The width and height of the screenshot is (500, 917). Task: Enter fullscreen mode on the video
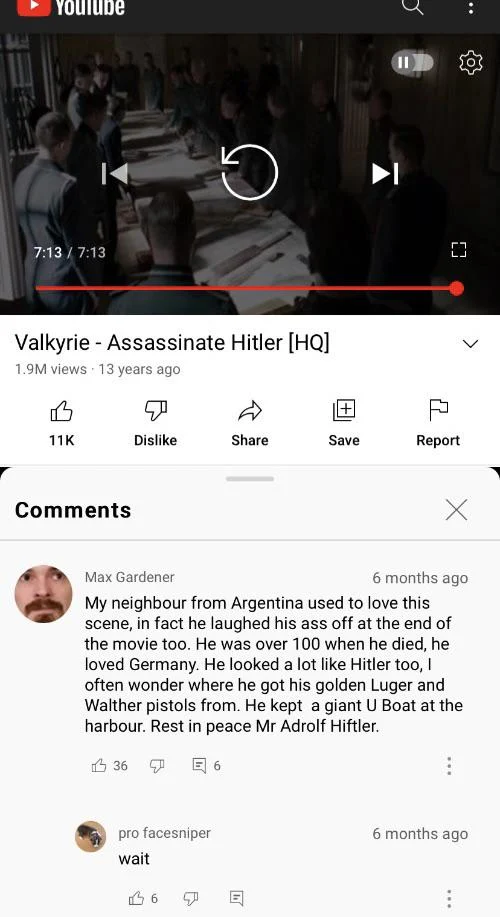459,250
